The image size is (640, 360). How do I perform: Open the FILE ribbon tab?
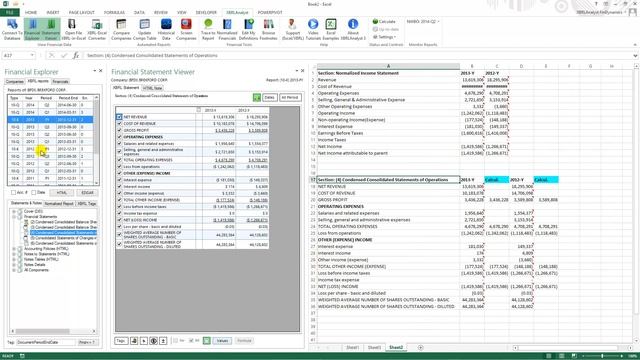coord(9,13)
